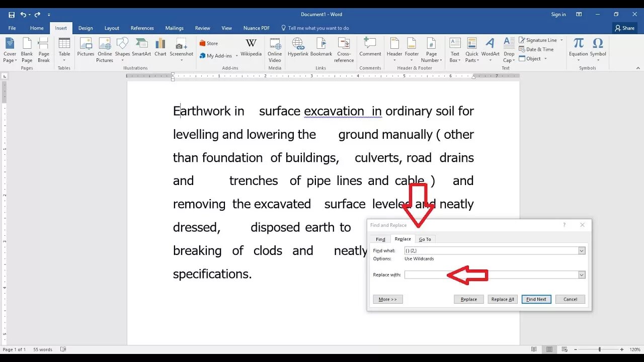Click the More >> button

pyautogui.click(x=388, y=299)
